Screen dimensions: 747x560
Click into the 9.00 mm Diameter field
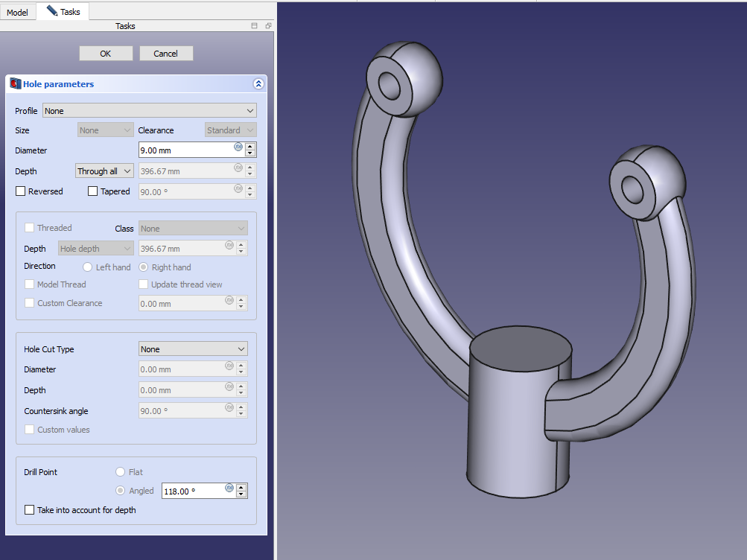[186, 150]
